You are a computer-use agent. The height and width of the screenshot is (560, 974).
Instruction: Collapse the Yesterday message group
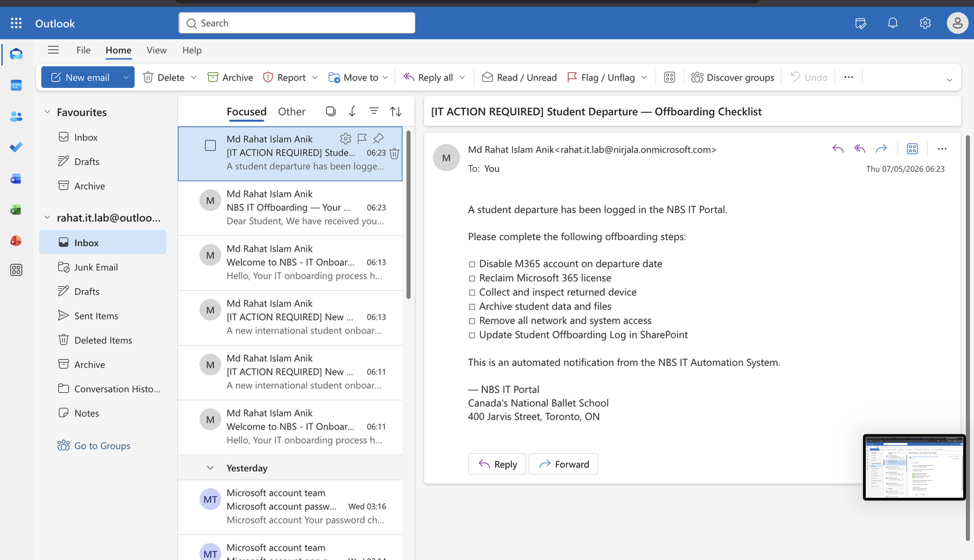tap(210, 468)
